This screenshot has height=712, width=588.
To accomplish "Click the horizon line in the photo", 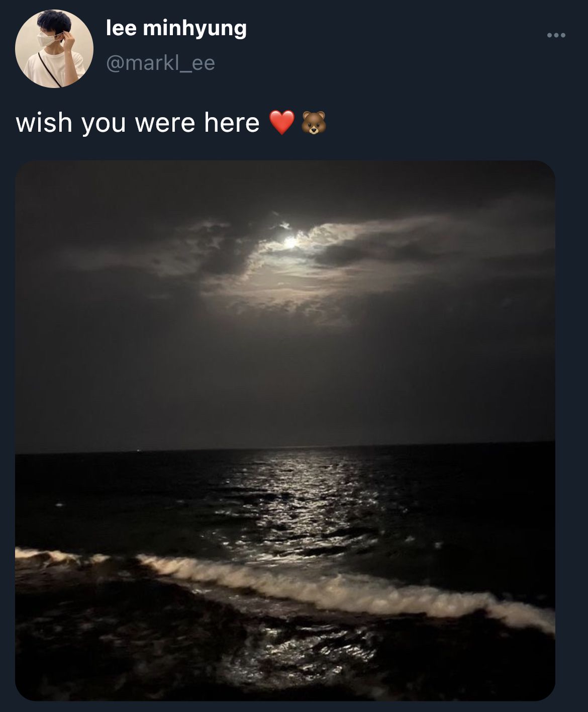I will [285, 449].
